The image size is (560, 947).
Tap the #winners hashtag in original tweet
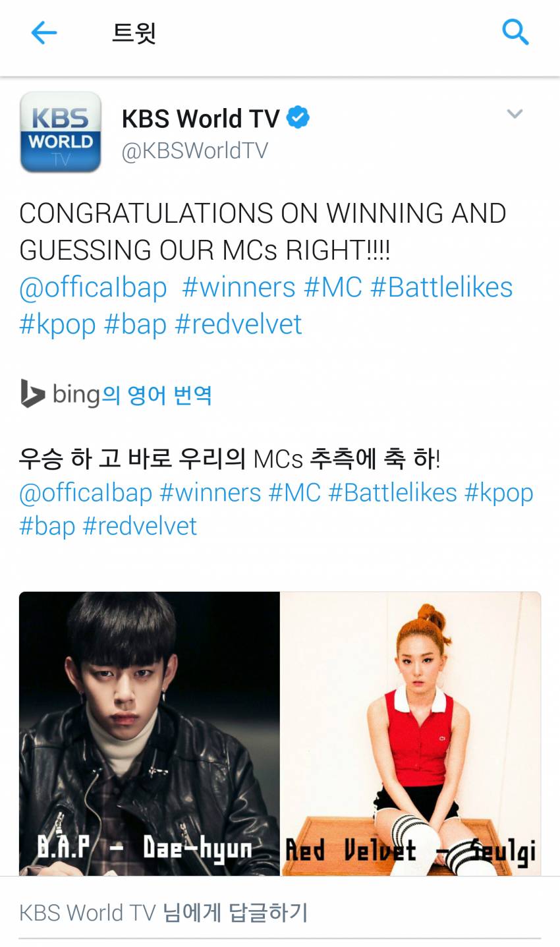click(x=238, y=287)
